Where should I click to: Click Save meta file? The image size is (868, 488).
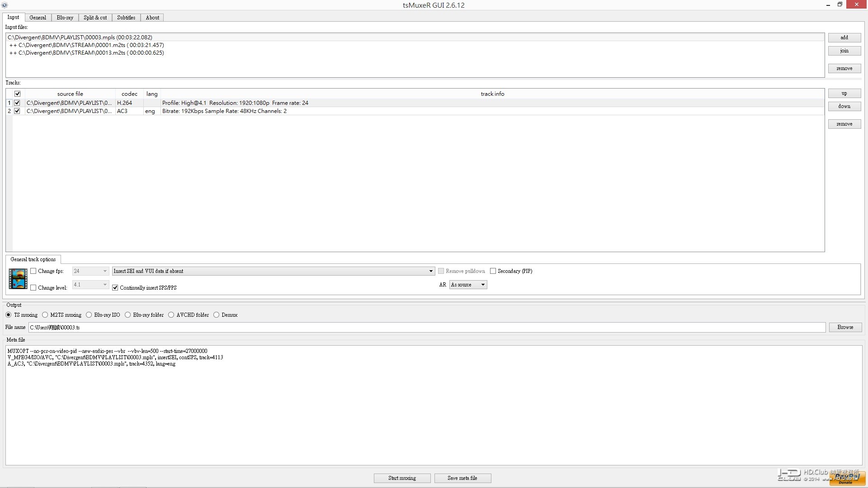click(x=462, y=478)
